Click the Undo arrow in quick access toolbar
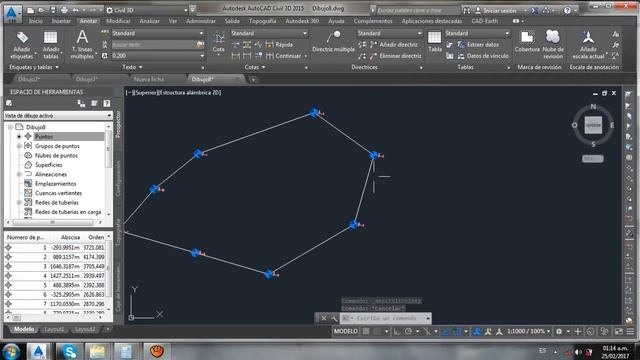Viewport: 640px width, 360px height. pos(76,10)
